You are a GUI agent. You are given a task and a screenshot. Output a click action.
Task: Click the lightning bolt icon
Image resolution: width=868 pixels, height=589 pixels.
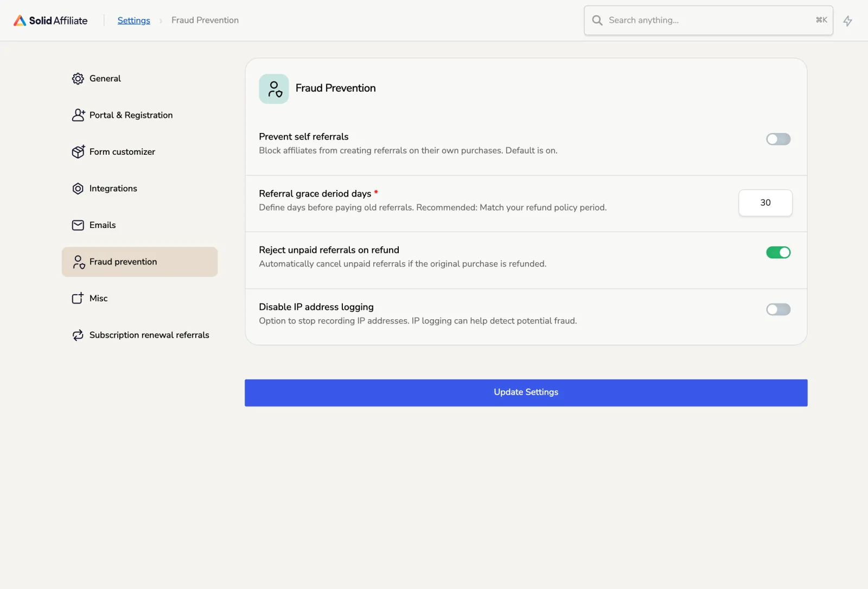tap(847, 21)
